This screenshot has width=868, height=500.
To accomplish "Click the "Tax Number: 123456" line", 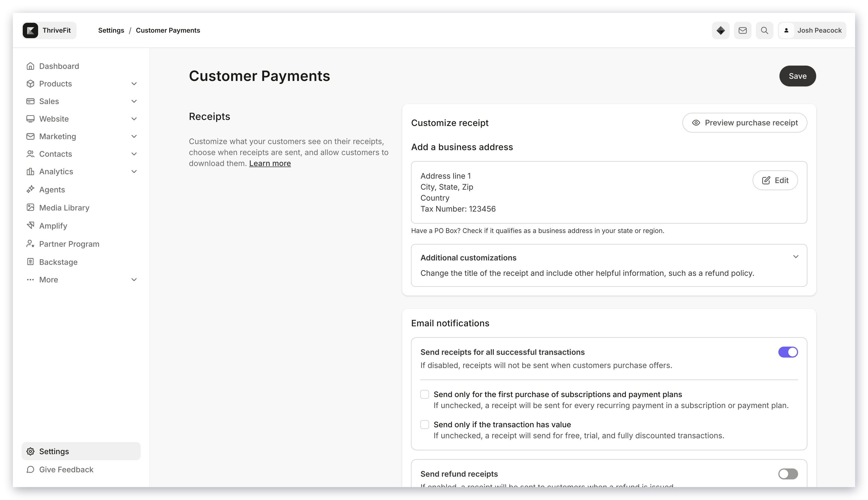I will (x=458, y=209).
